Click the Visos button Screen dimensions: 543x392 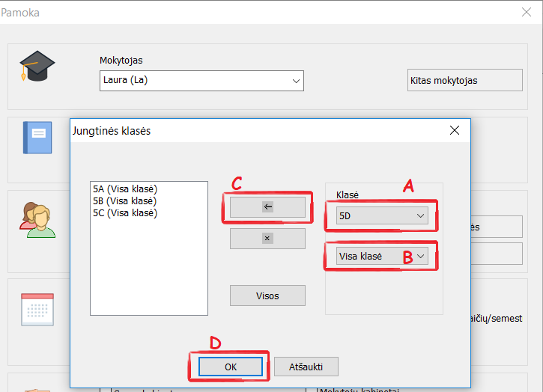click(x=267, y=295)
